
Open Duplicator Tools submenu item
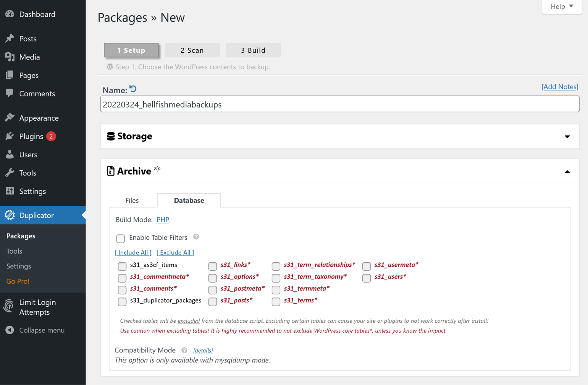14,251
